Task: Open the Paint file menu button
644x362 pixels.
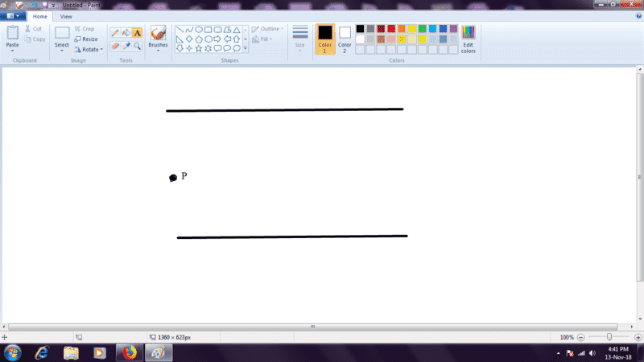Action: click(14, 16)
